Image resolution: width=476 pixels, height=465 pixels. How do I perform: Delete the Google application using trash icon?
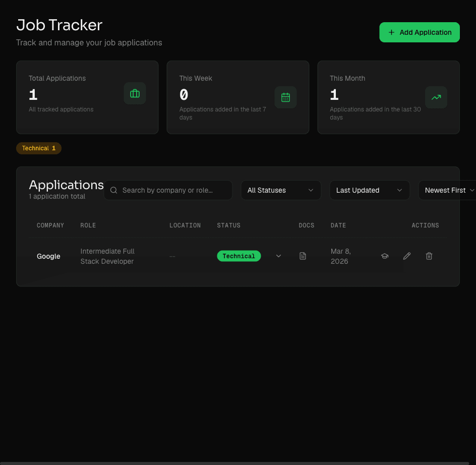(x=429, y=256)
